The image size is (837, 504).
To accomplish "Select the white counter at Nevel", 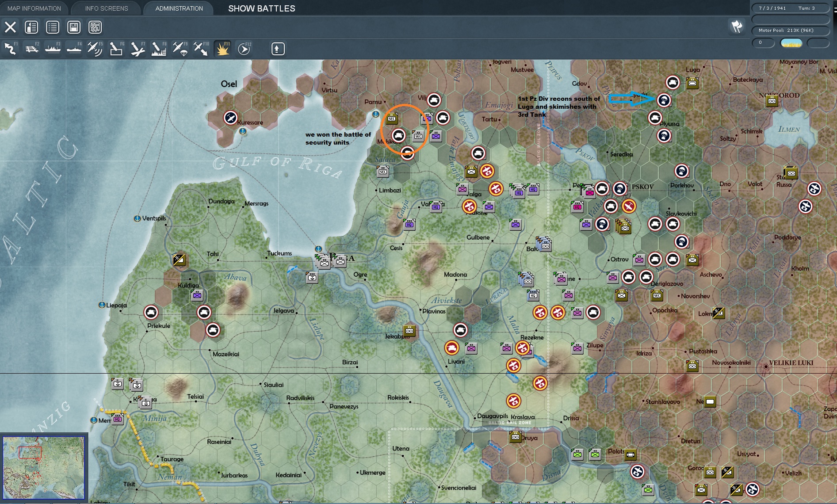I will click(x=710, y=401).
